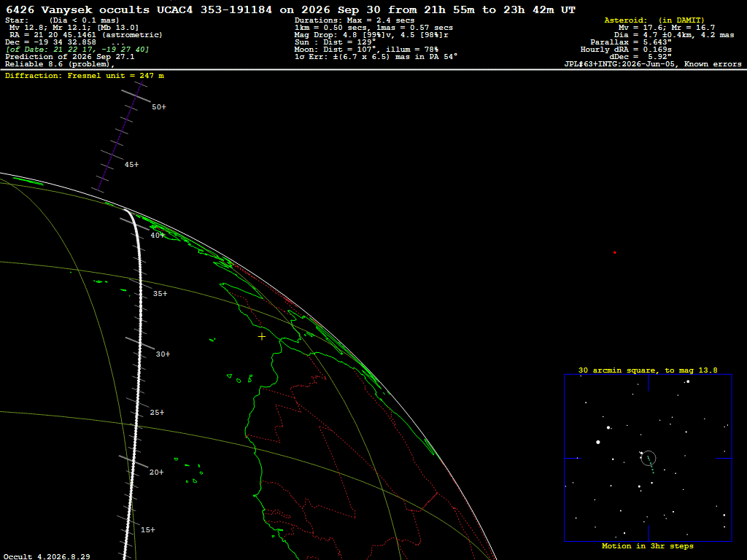This screenshot has width=747, height=560.
Task: Click the yellow plus marker on the map
Action: coord(262,337)
